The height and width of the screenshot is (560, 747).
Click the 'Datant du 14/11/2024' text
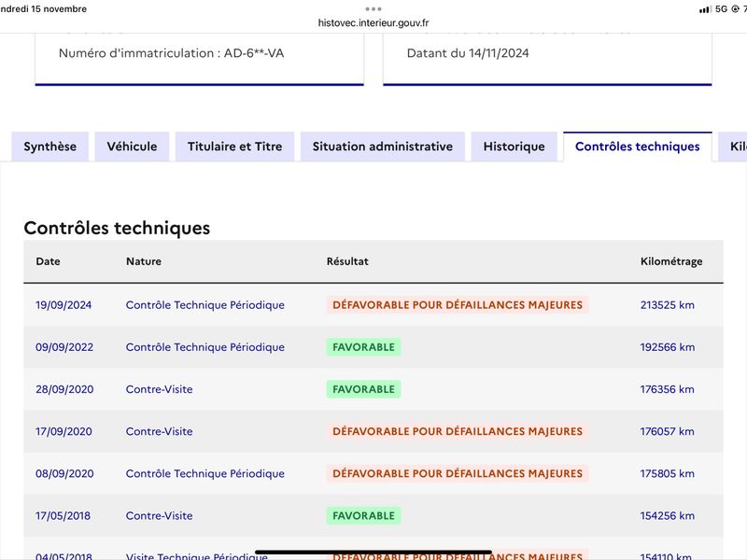pos(468,53)
